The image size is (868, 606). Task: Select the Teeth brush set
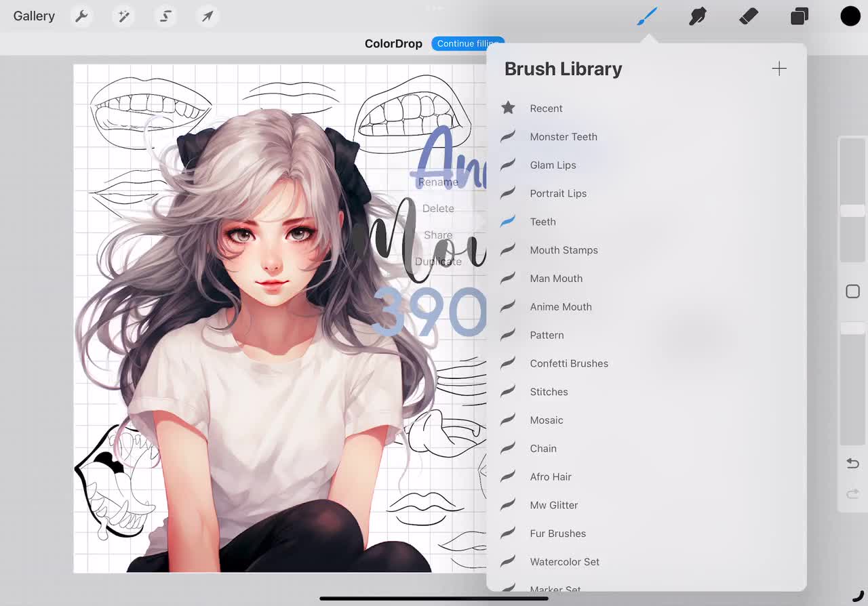(x=542, y=222)
